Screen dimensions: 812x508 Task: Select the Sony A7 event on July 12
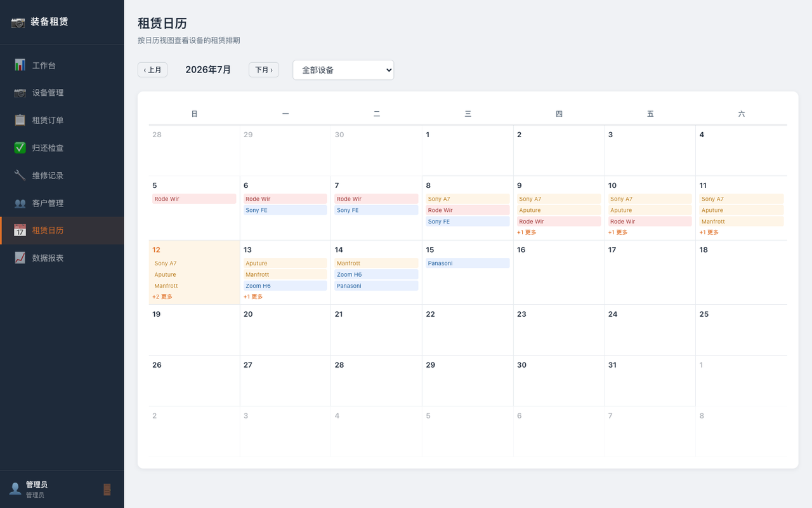[x=194, y=263]
